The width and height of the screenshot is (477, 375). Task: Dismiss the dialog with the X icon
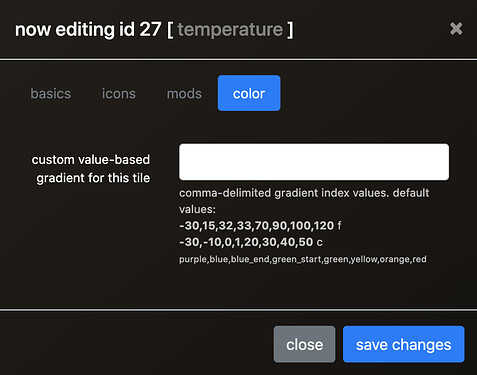tap(456, 29)
